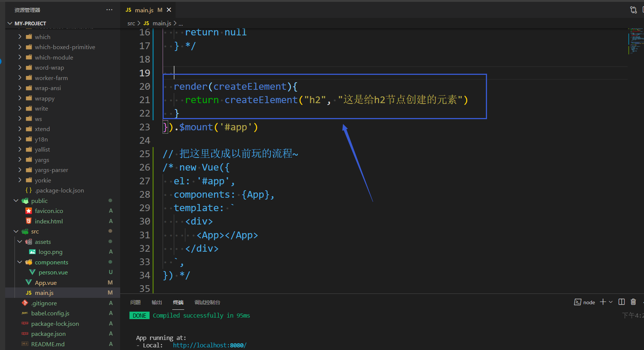The image size is (644, 350).
Task: Click line 28 components: {App} code
Action: coord(224,194)
